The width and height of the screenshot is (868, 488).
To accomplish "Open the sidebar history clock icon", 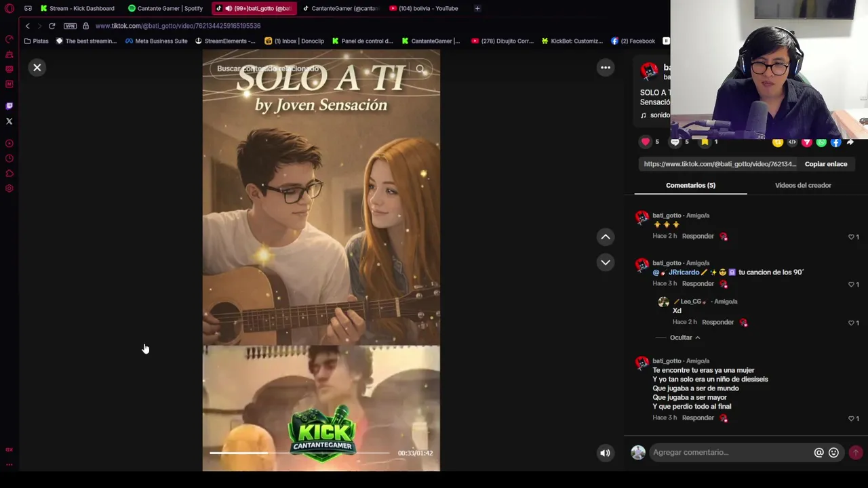I will (x=9, y=159).
